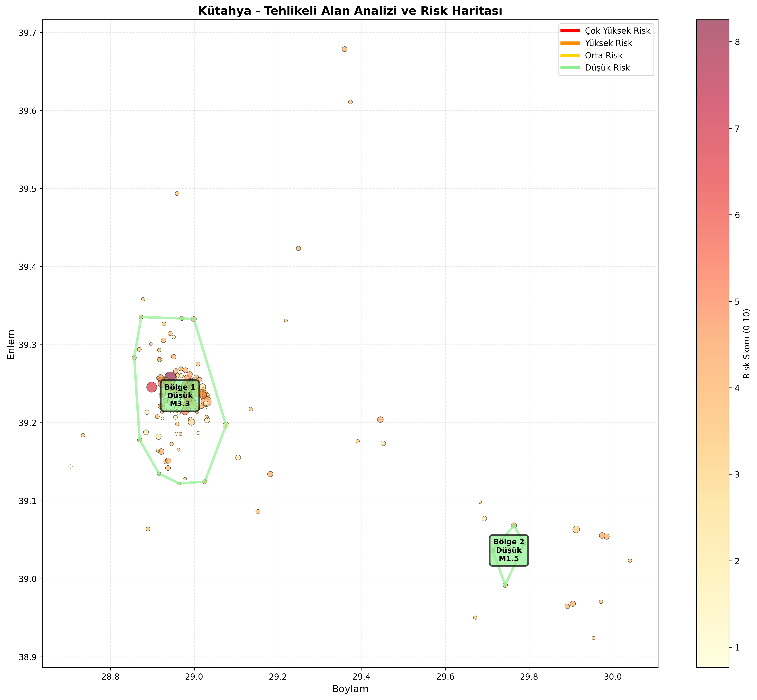
Task: Select the data point near longitude 29.44, latitude 39.20
Action: [x=380, y=420]
